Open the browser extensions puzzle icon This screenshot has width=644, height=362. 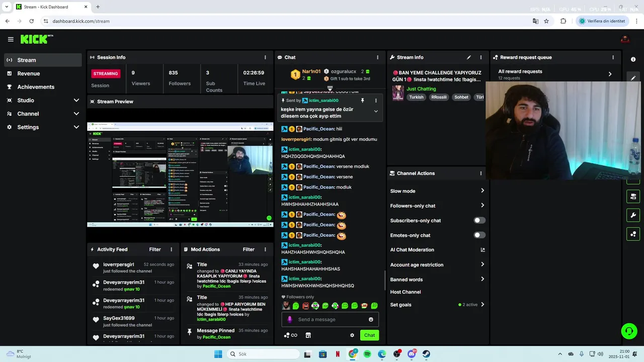point(563,21)
